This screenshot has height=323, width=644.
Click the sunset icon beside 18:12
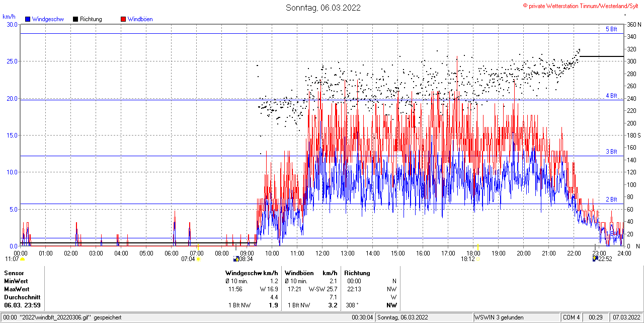pyautogui.click(x=478, y=259)
